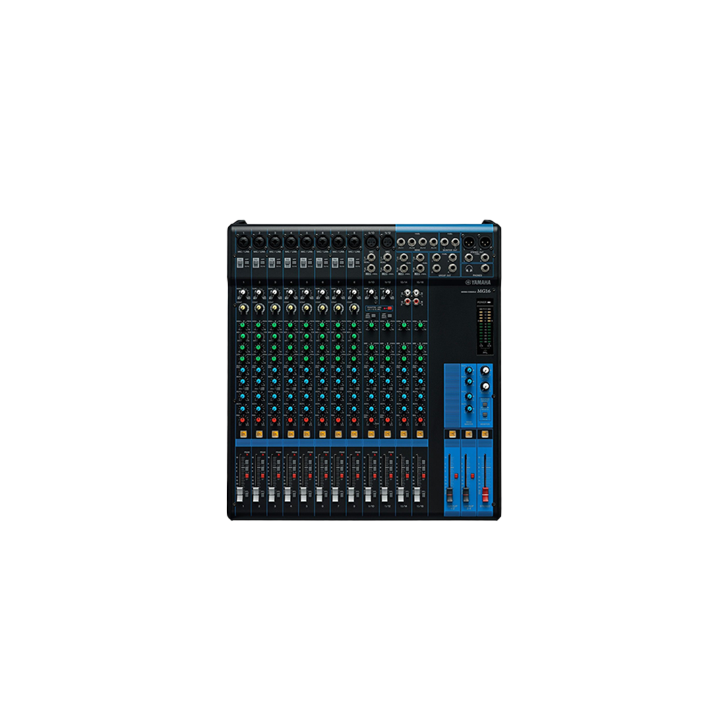Screen dimensions: 728x728
Task: Toggle the ON button on channel 15/16
Action: [420, 433]
